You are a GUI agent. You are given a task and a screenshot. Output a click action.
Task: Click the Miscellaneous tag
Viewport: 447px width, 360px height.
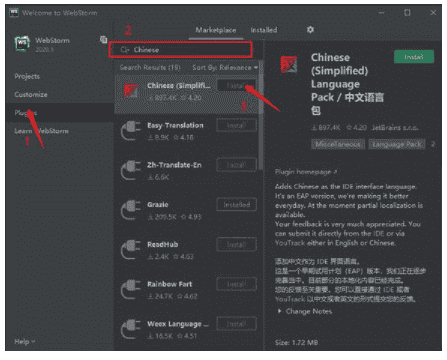coord(338,144)
